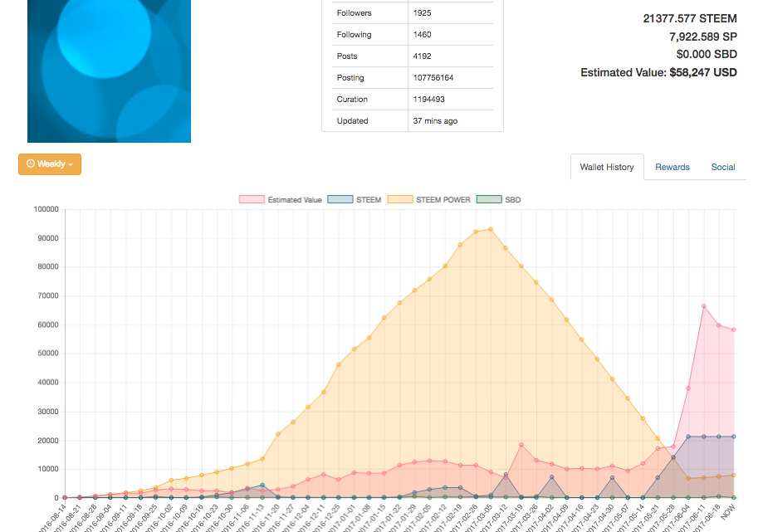The width and height of the screenshot is (763, 532).
Task: Click the Curation value 1194493
Action: (428, 100)
